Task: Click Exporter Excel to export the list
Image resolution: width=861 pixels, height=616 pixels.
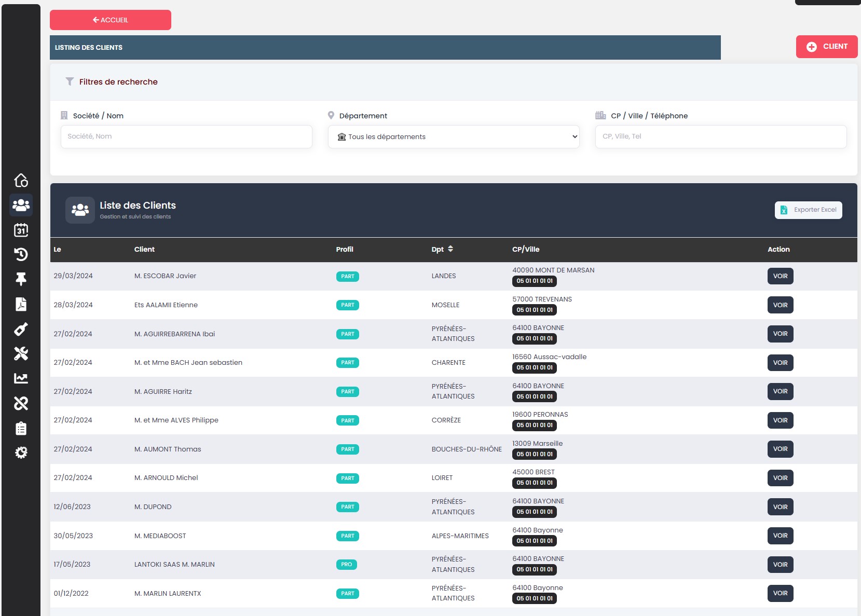Action: click(808, 210)
